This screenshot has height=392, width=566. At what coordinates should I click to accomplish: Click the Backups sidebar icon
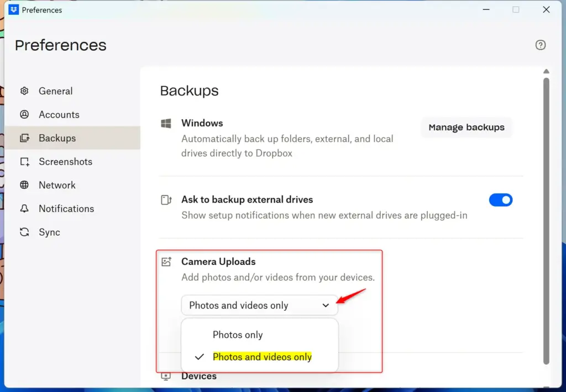point(24,138)
